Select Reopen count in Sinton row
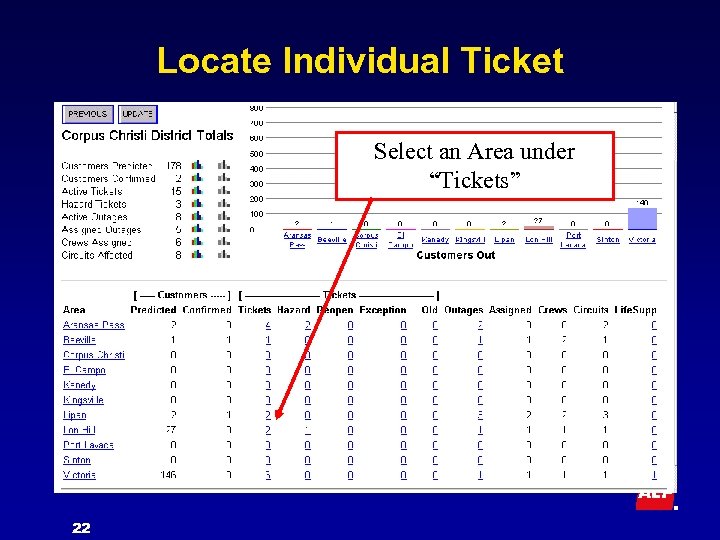The image size is (720, 540). point(350,460)
